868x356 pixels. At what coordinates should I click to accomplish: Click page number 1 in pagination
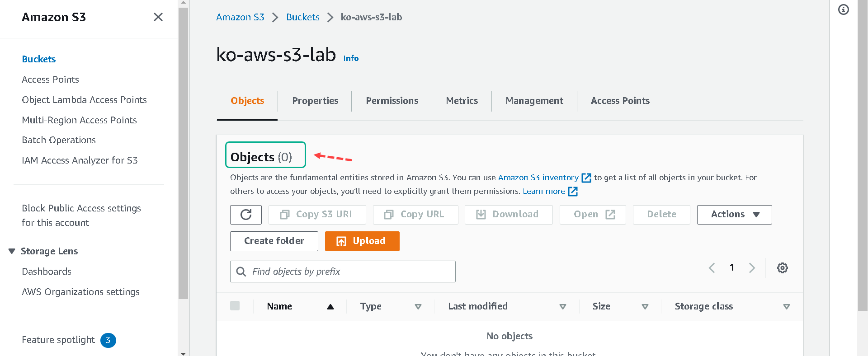(732, 267)
